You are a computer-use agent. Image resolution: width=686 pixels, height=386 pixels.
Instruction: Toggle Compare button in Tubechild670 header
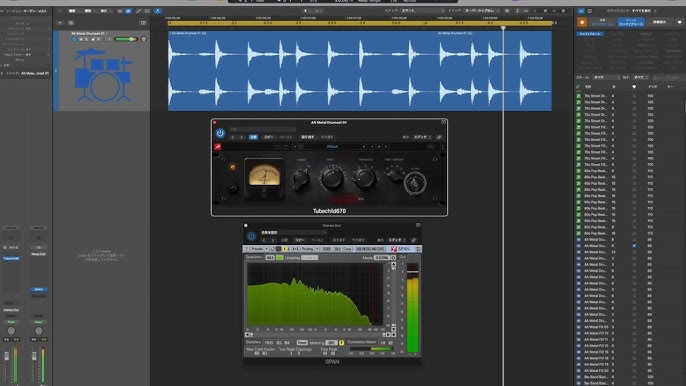pyautogui.click(x=253, y=137)
